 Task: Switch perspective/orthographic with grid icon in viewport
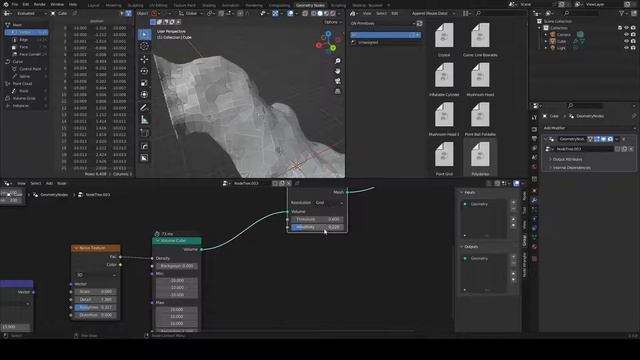click(x=338, y=91)
